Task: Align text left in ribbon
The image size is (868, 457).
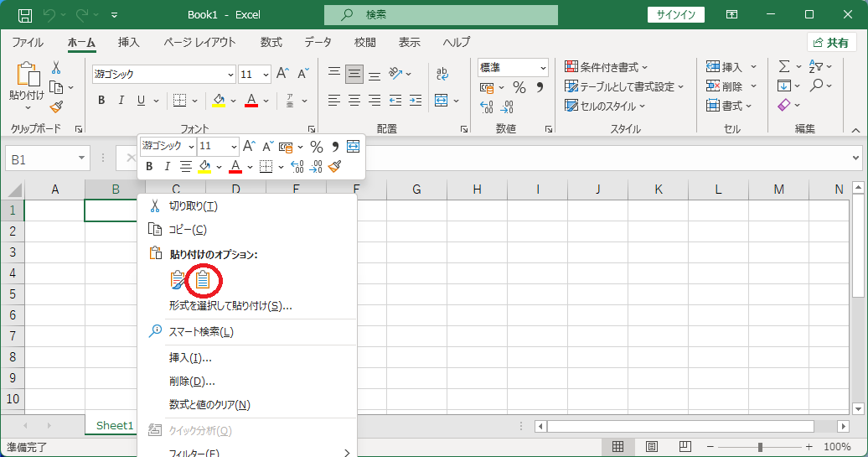Action: (333, 101)
